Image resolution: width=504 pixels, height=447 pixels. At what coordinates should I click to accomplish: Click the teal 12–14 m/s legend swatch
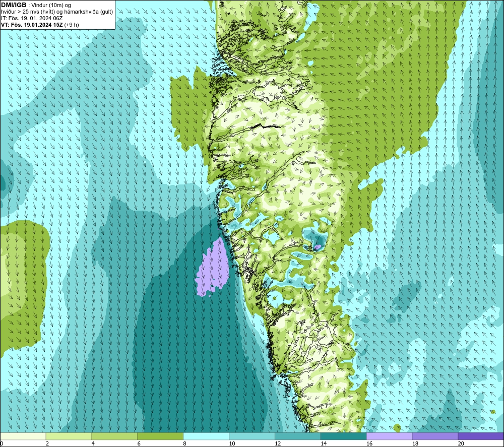pyautogui.click(x=298, y=436)
